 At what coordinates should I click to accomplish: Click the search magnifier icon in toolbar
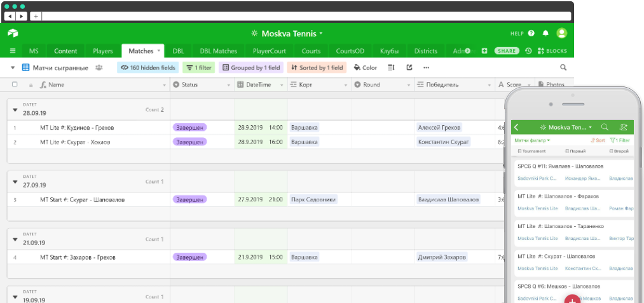point(563,68)
